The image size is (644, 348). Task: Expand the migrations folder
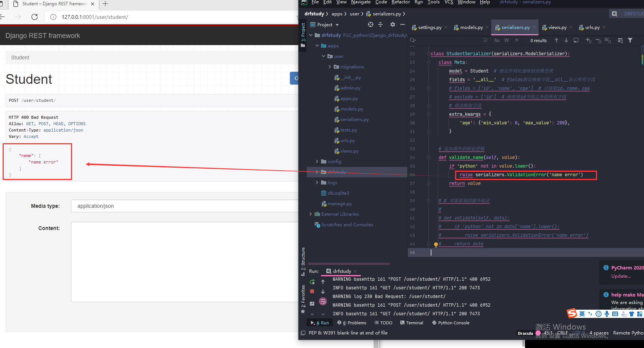[x=330, y=67]
